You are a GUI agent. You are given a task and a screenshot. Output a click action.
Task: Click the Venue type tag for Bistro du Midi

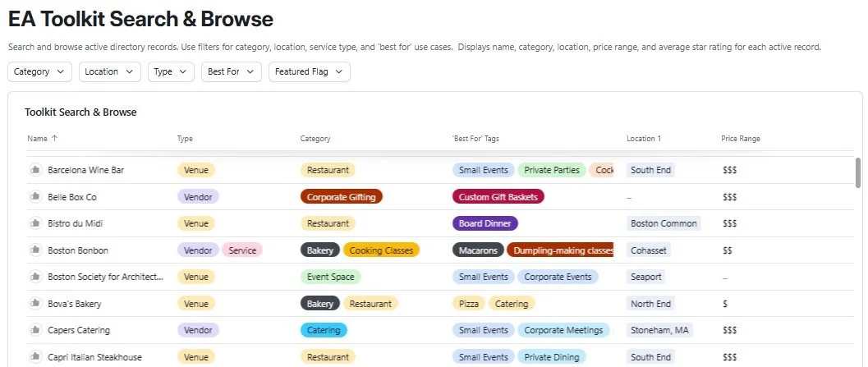coord(196,223)
